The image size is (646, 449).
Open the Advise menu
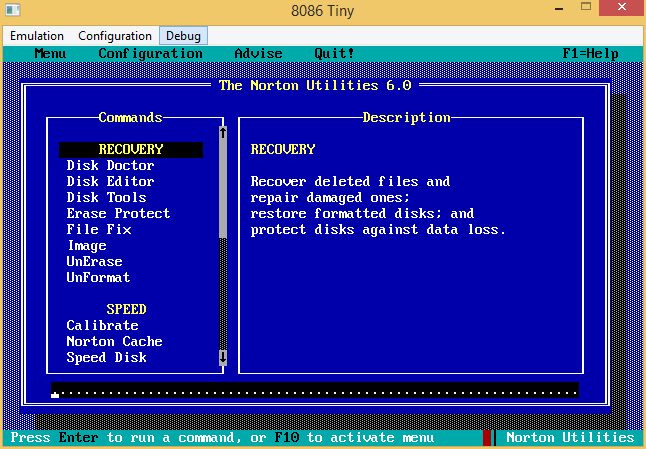pyautogui.click(x=258, y=54)
